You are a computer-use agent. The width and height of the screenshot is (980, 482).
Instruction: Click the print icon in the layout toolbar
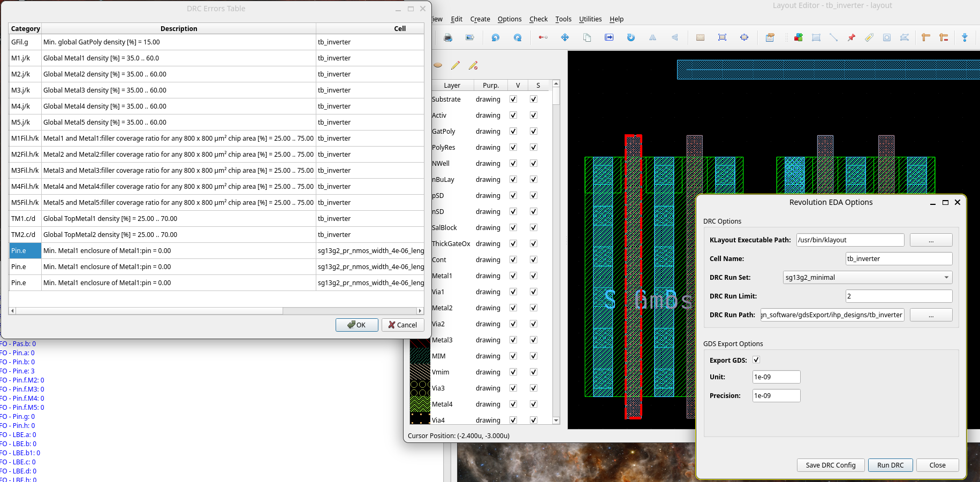[448, 37]
